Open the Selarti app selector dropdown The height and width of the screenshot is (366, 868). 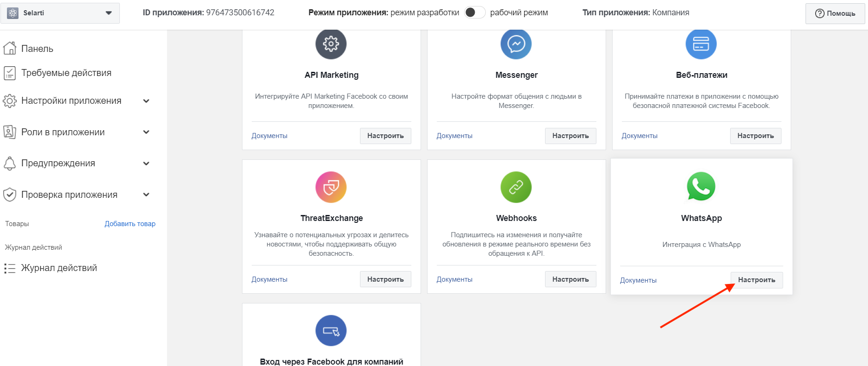coord(109,13)
